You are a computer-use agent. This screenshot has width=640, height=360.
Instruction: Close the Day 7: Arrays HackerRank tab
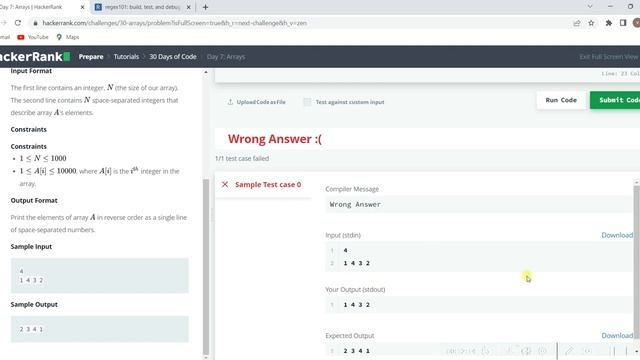tap(82, 7)
